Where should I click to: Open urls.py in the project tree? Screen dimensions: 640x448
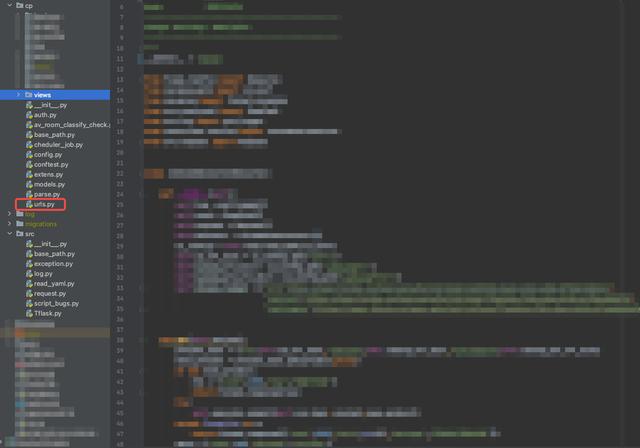(x=44, y=204)
